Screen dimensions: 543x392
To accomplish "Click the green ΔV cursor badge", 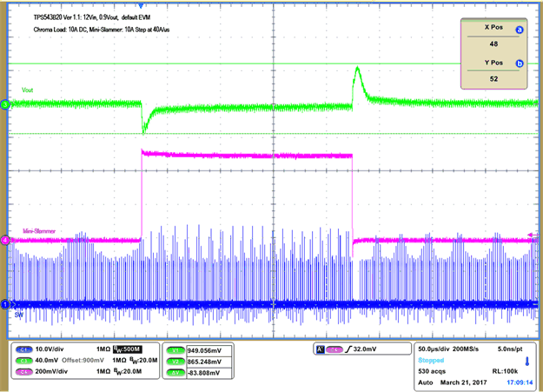I will click(x=175, y=373).
